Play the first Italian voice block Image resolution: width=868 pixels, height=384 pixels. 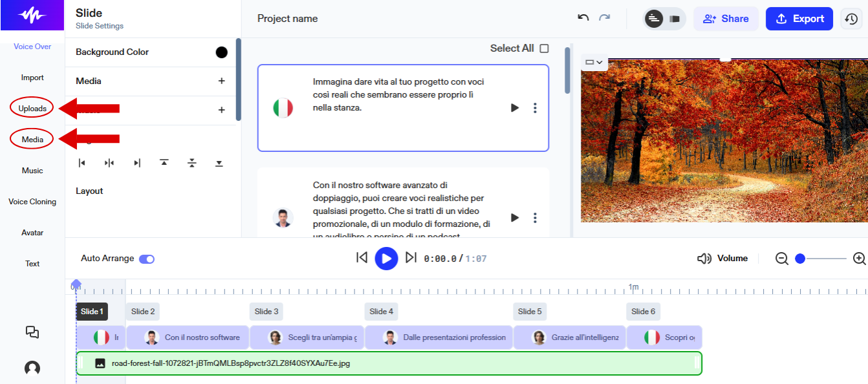pyautogui.click(x=515, y=108)
